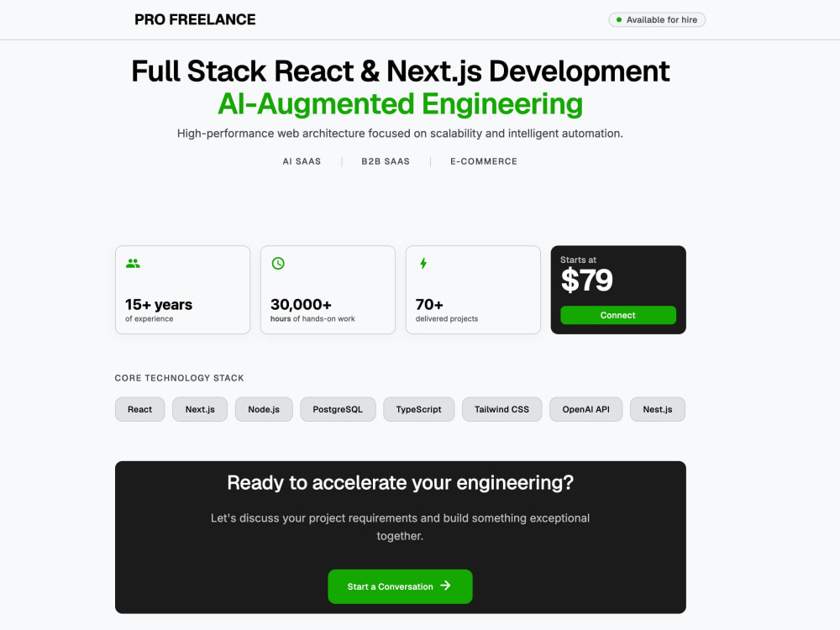840x630 pixels.
Task: Click the Connect button
Action: 617,315
